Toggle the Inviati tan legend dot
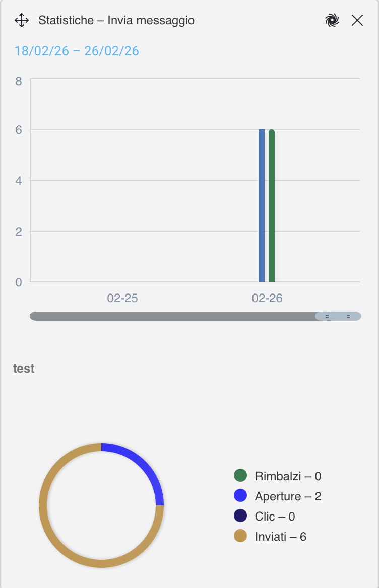The image size is (379, 588). pyautogui.click(x=240, y=536)
